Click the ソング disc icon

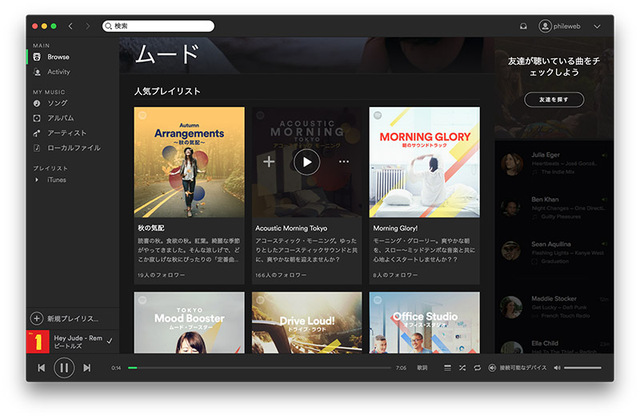tap(37, 103)
